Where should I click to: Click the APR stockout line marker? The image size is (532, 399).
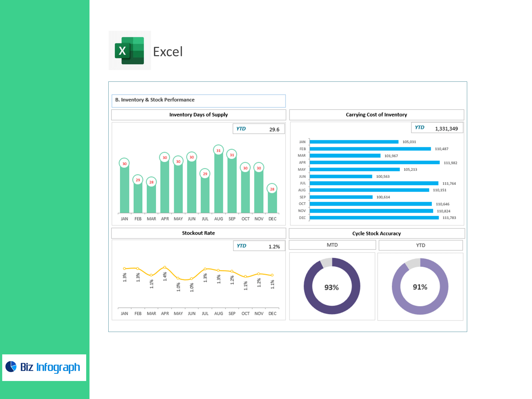(165, 267)
